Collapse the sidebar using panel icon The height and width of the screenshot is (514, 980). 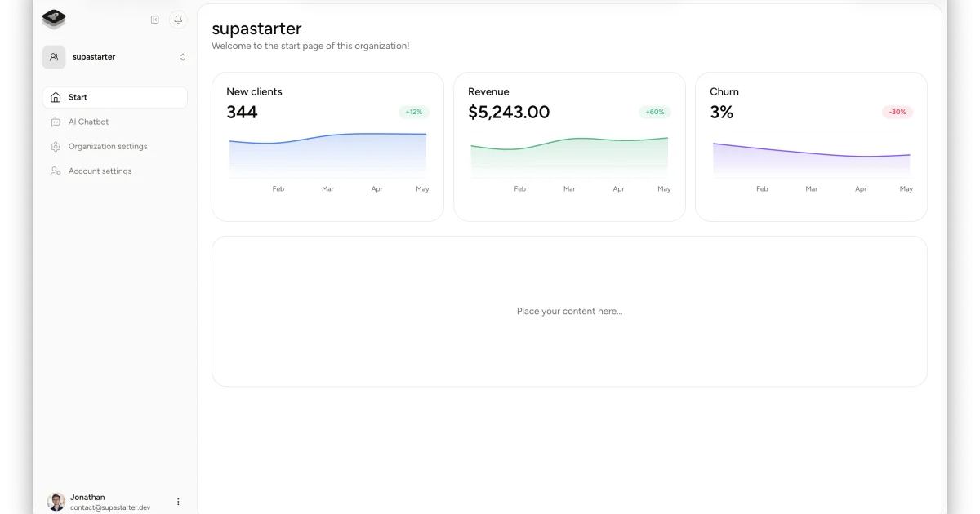point(155,20)
